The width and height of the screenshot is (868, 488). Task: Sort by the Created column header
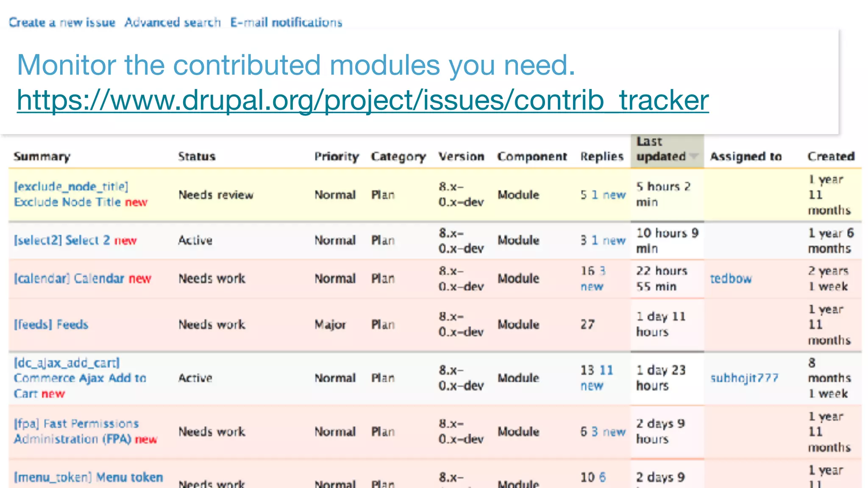[x=831, y=156]
